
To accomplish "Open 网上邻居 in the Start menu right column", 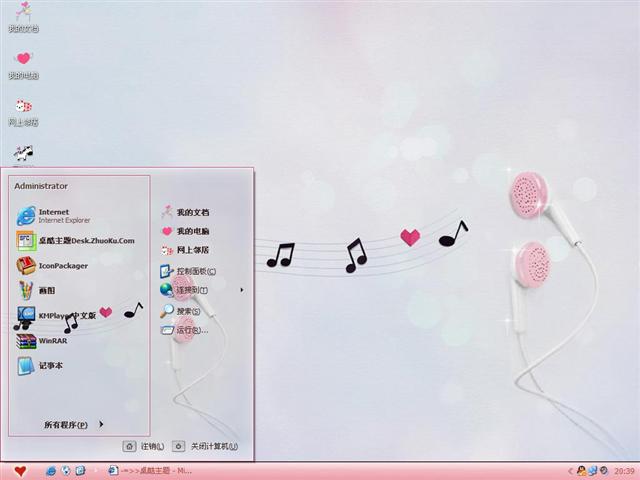I will click(185, 250).
